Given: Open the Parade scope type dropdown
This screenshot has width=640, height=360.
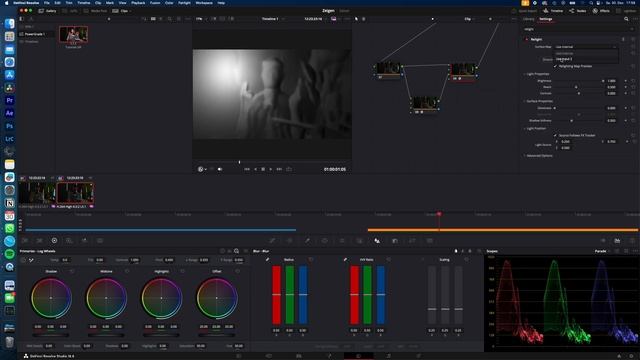Looking at the screenshot, I should [x=603, y=251].
